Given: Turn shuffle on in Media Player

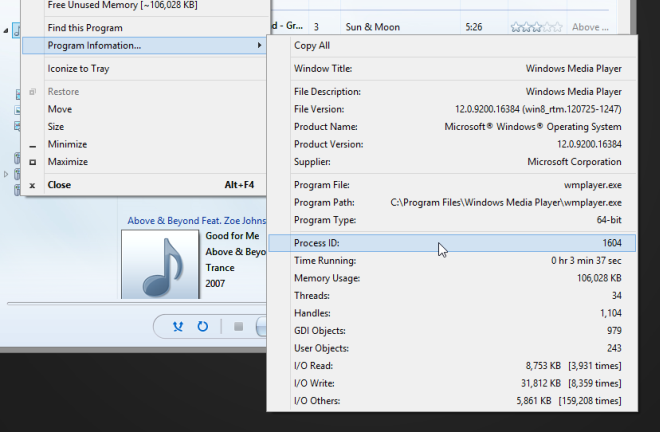Looking at the screenshot, I should coord(178,326).
